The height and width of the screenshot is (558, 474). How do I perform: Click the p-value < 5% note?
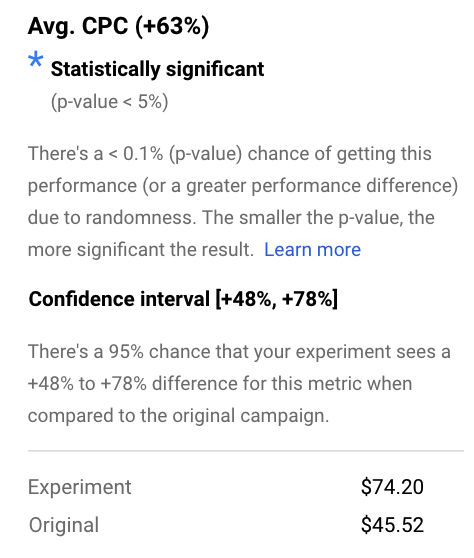click(x=110, y=102)
